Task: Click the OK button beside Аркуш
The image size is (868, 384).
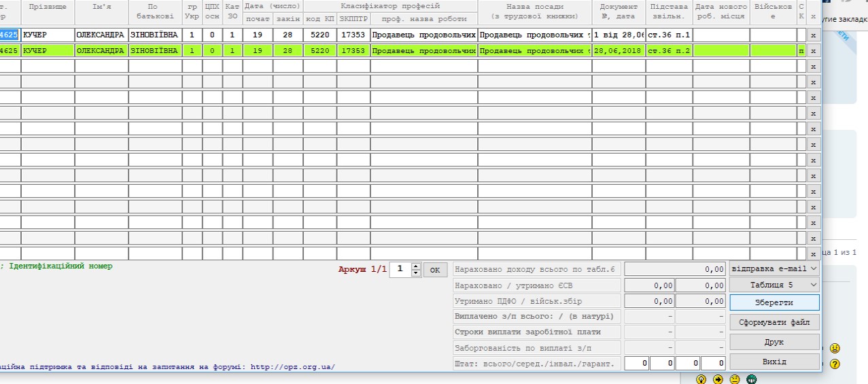Action: (435, 270)
